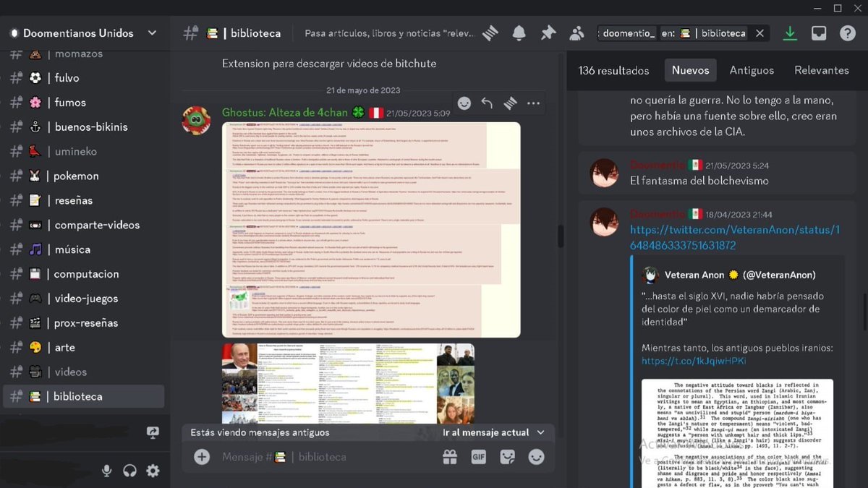Open the comparte-videos channel
The image size is (868, 488).
coord(84,226)
